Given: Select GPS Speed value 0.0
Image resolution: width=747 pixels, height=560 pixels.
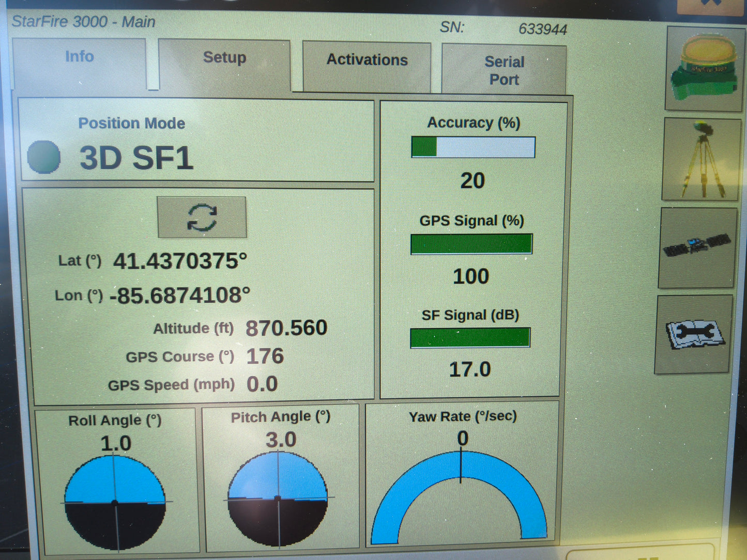Looking at the screenshot, I should tap(262, 384).
